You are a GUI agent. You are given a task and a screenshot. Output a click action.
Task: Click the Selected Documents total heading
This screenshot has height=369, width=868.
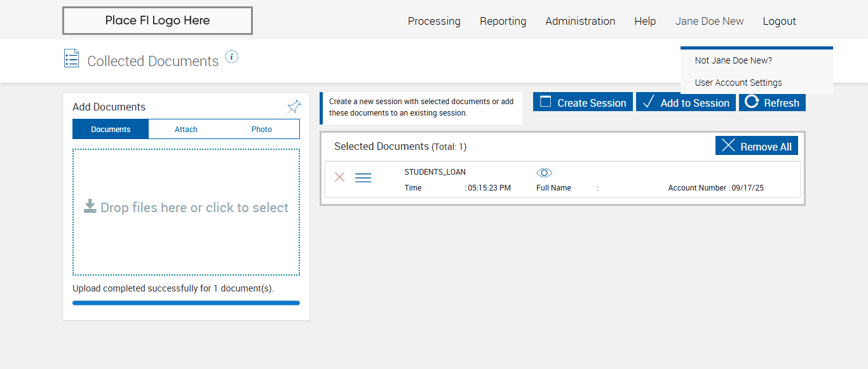click(x=400, y=147)
